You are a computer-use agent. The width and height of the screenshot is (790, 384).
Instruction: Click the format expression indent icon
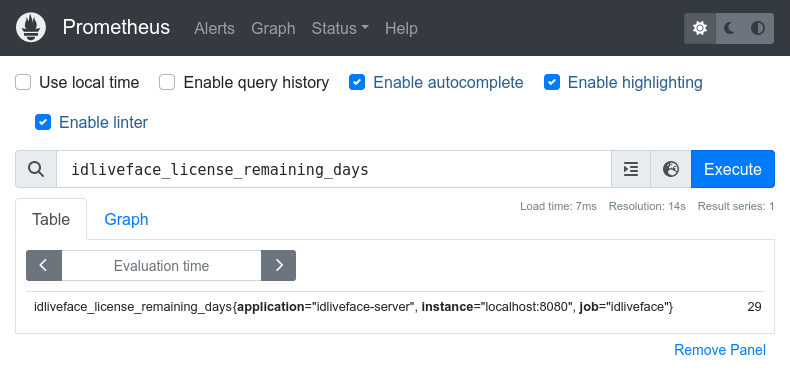tap(631, 169)
